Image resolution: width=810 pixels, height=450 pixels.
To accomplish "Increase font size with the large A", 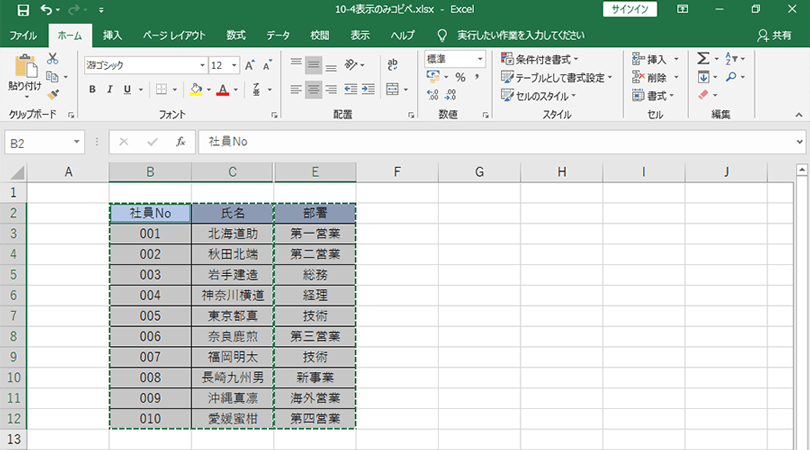I will click(x=250, y=66).
